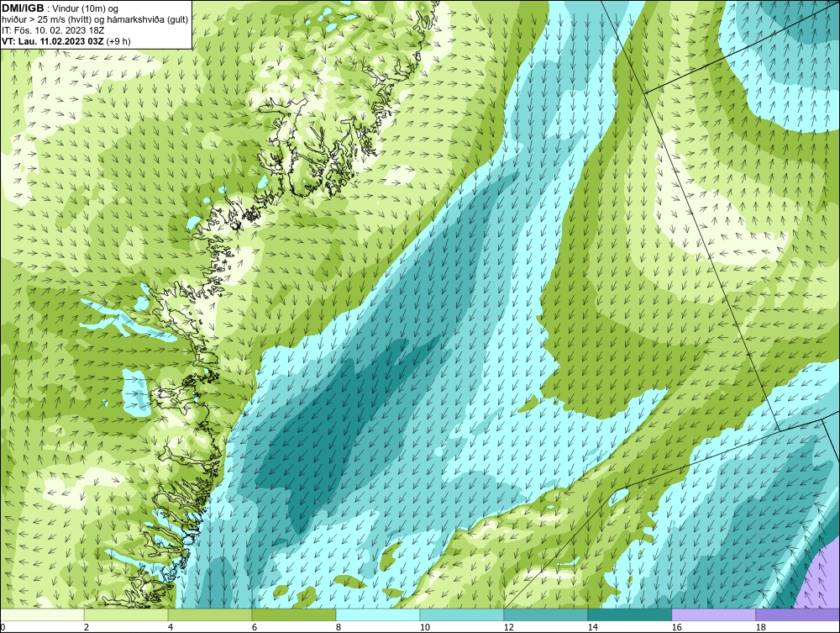Viewport: 840px width, 633px height.
Task: Click the 2–4 m/s light green legend swatch
Action: [126, 615]
